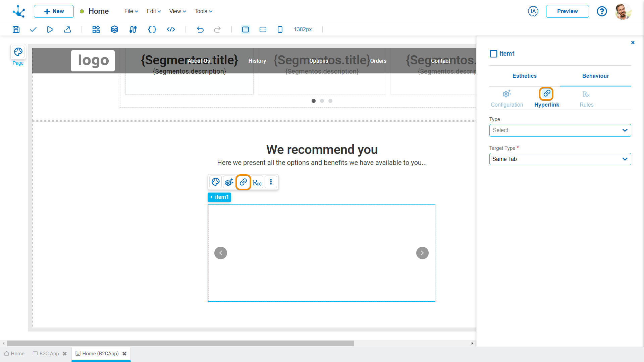Viewport: 644px width, 362px height.
Task: Click the Hyperlink icon in toolbar
Action: 243,182
